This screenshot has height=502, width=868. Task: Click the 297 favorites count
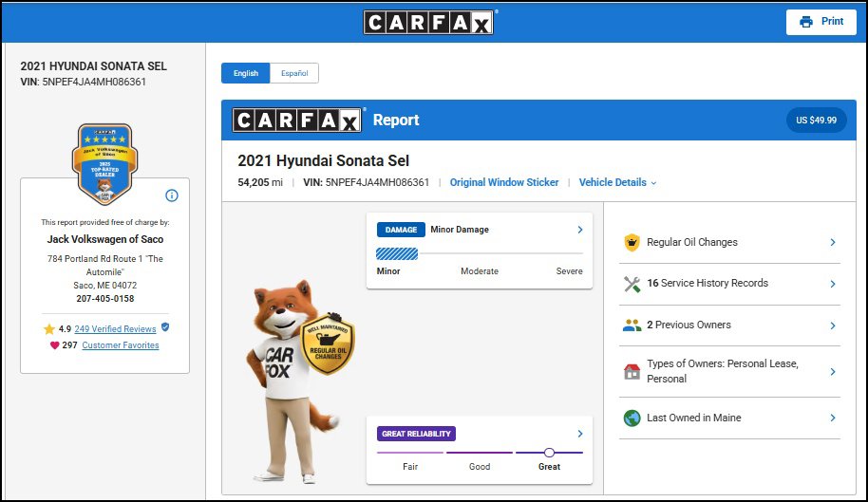point(69,345)
